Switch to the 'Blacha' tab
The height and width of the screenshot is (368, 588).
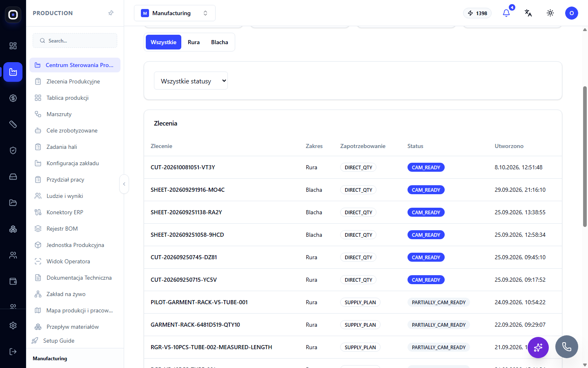point(220,42)
